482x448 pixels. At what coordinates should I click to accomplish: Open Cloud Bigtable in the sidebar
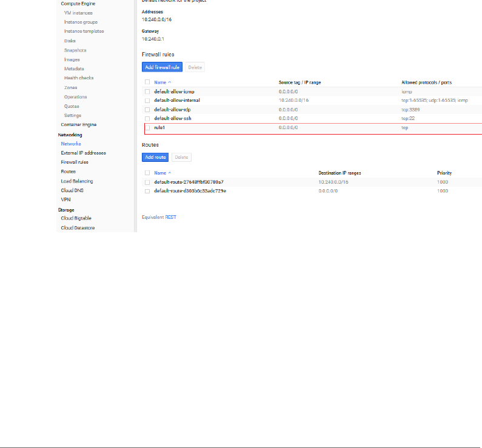(x=76, y=218)
